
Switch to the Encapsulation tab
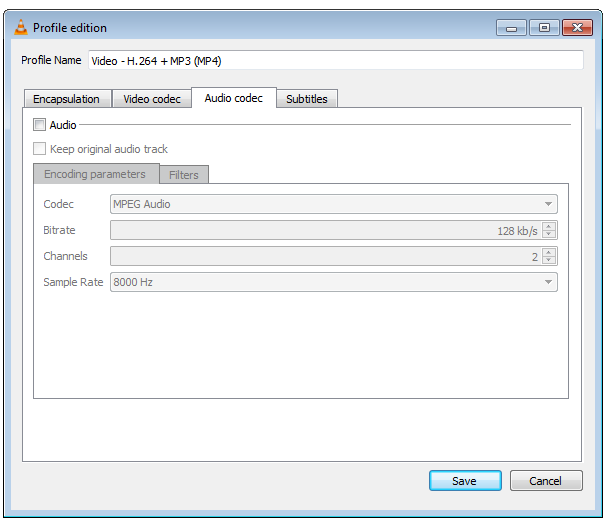pos(66,99)
